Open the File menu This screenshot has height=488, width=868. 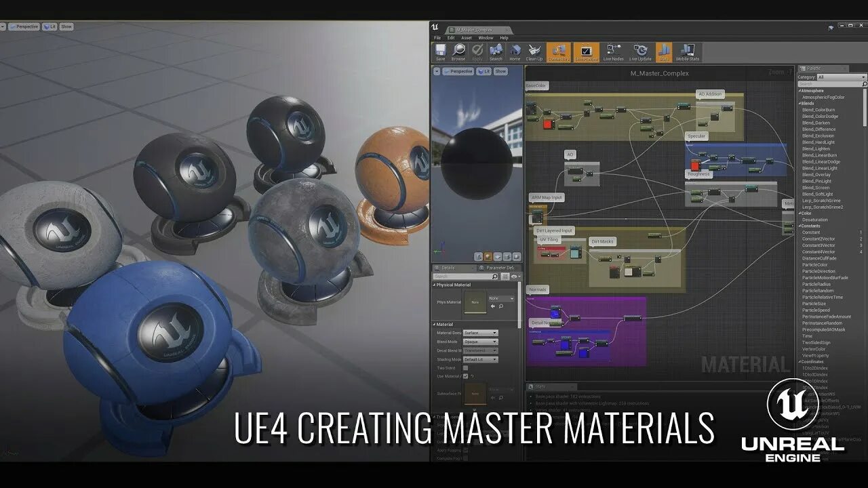[437, 38]
